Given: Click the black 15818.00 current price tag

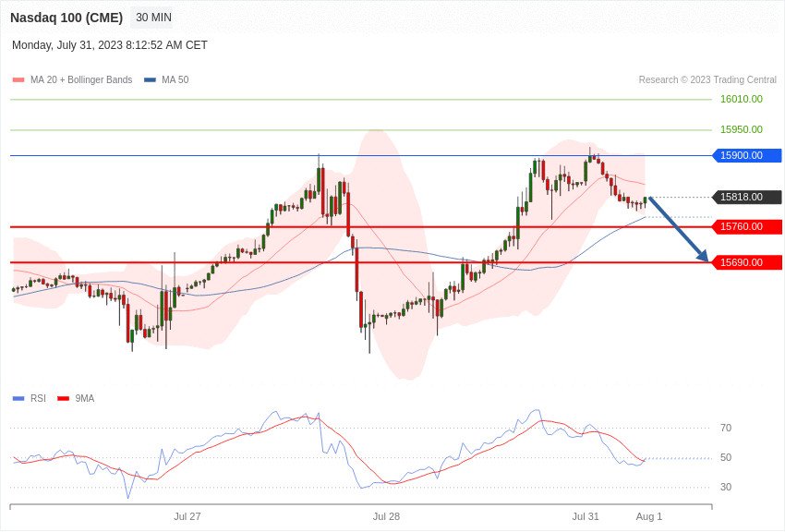Looking at the screenshot, I should click(x=747, y=197).
